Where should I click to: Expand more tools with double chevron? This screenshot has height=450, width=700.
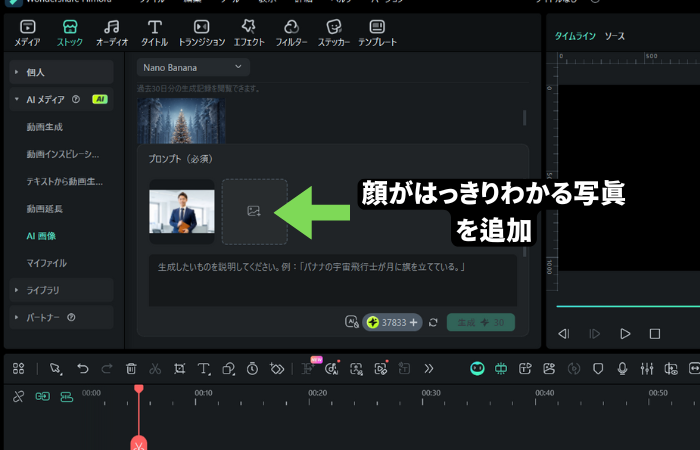click(429, 368)
